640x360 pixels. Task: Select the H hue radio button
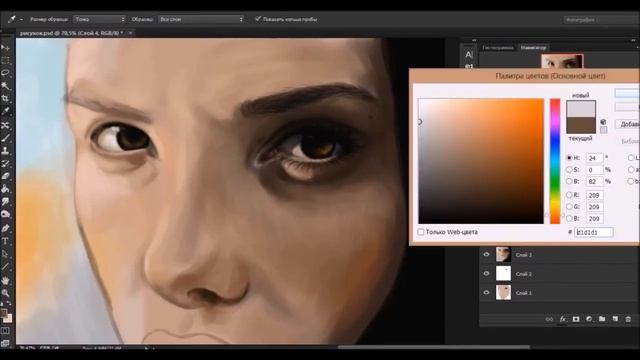click(x=569, y=158)
